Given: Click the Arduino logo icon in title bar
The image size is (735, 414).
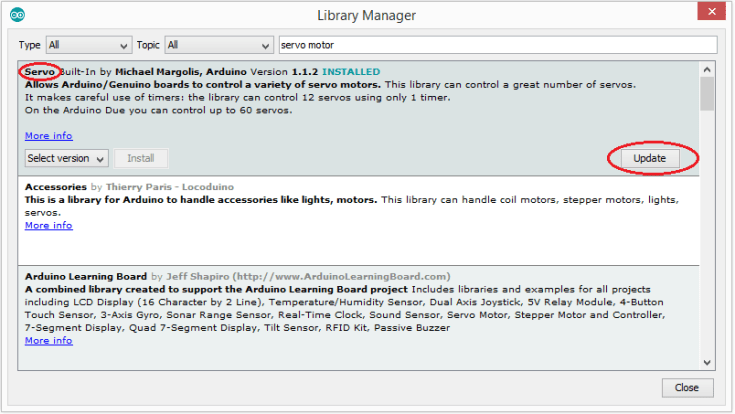Looking at the screenshot, I should tap(17, 15).
